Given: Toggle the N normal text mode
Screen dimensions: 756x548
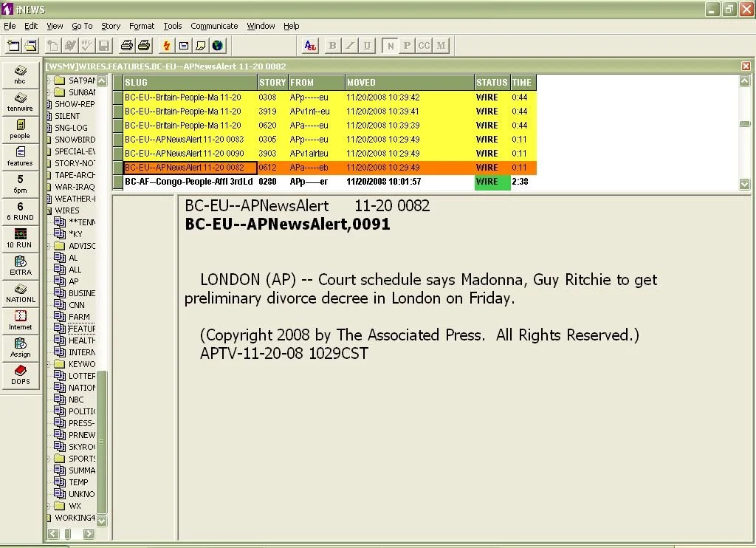Looking at the screenshot, I should click(391, 46).
